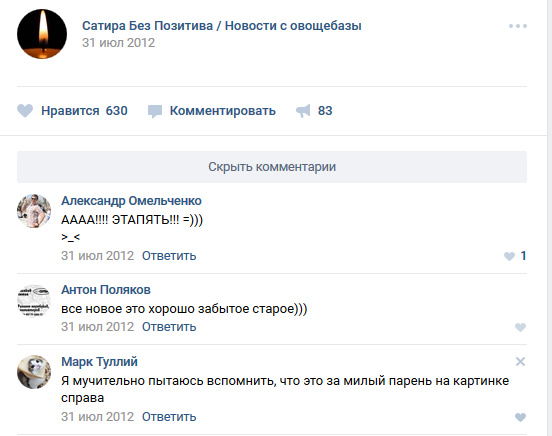Image resolution: width=552 pixels, height=436 pixels.
Task: Open Александр Омельченко profile link
Action: [x=131, y=201]
